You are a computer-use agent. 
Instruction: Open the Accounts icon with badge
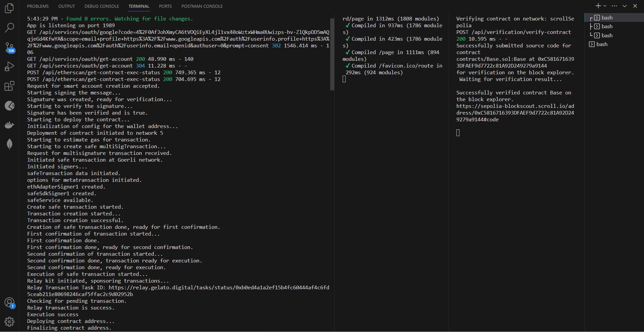point(9,303)
